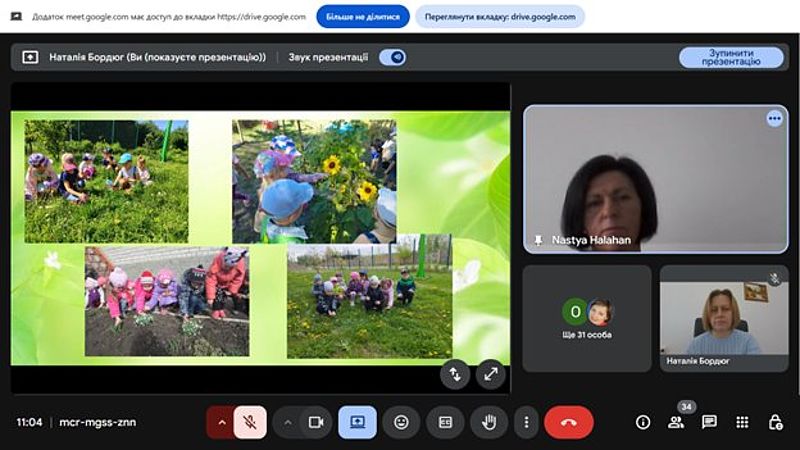Viewport: 800px width, 450px height.
Task: Toggle the camera on or off
Action: point(316,422)
